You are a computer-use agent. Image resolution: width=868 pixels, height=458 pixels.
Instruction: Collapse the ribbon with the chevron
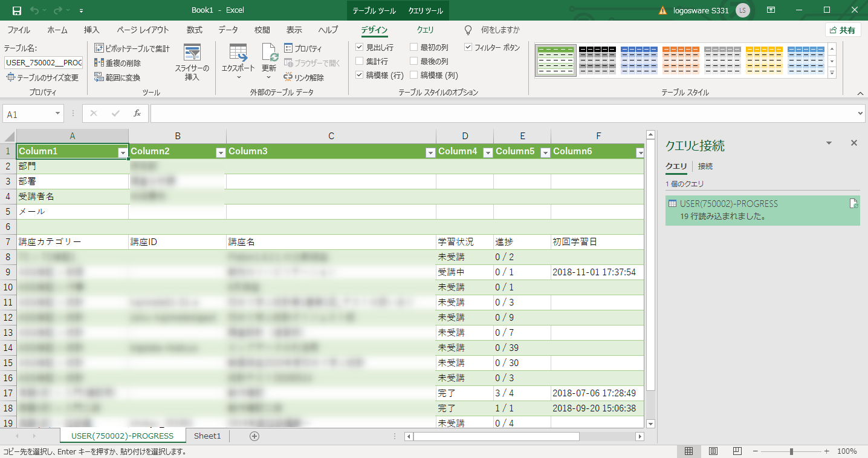point(861,93)
